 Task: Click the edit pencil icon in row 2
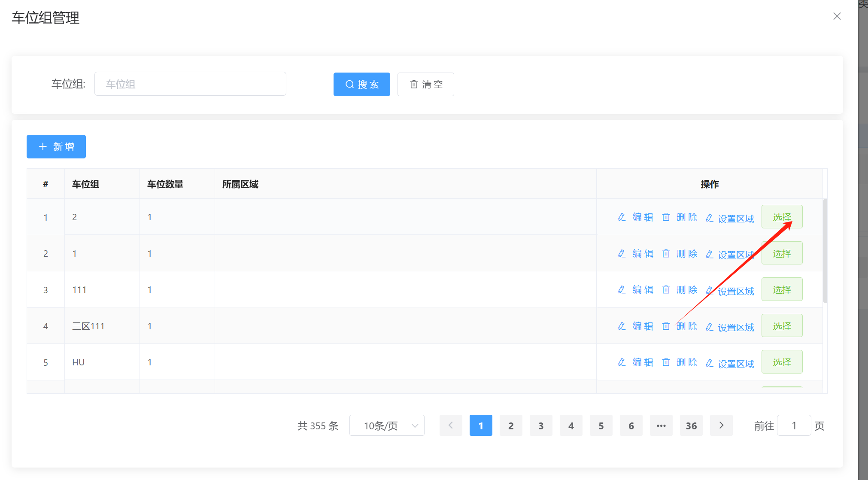(622, 217)
